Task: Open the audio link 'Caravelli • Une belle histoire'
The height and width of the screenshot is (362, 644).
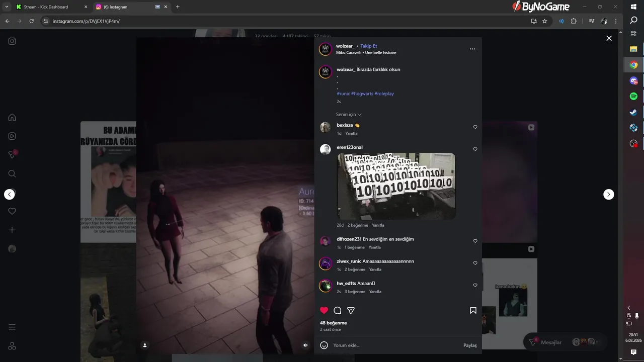Action: 371,53
